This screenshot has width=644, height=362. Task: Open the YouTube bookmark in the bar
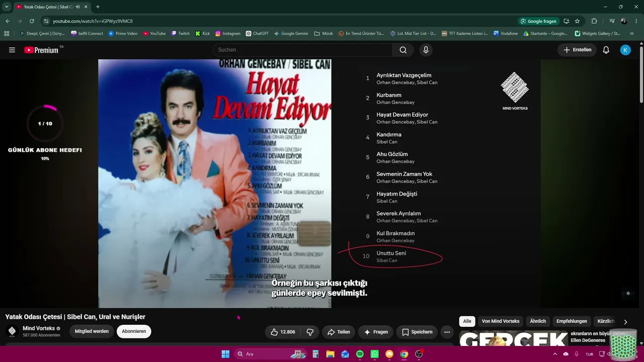tap(154, 34)
